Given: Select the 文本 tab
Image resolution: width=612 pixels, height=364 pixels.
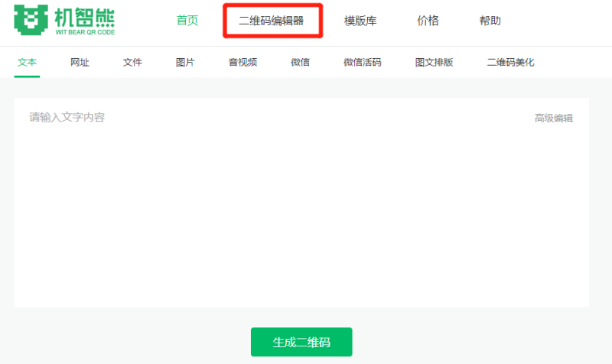Looking at the screenshot, I should point(27,63).
